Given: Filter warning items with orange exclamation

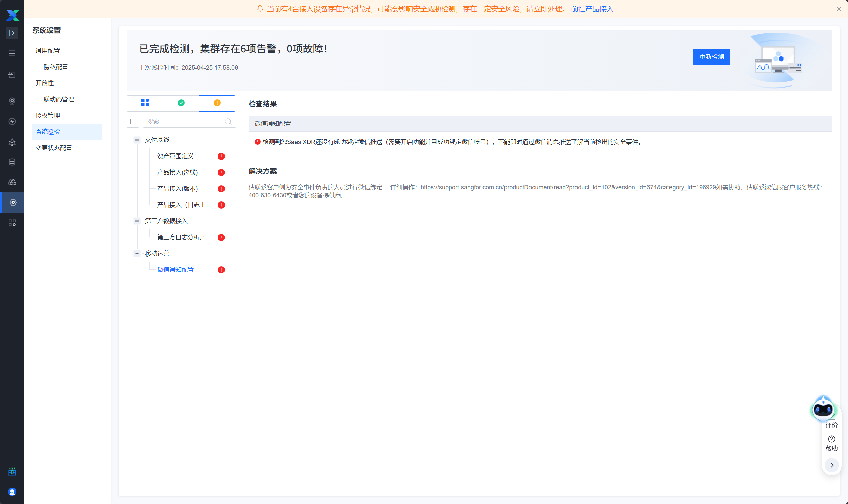Looking at the screenshot, I should (x=217, y=103).
